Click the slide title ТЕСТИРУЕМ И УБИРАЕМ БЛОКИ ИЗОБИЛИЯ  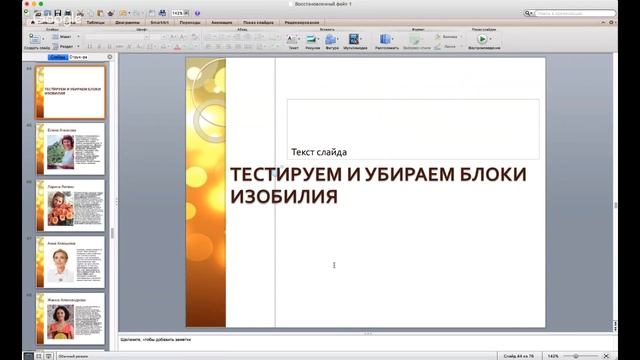click(x=378, y=185)
